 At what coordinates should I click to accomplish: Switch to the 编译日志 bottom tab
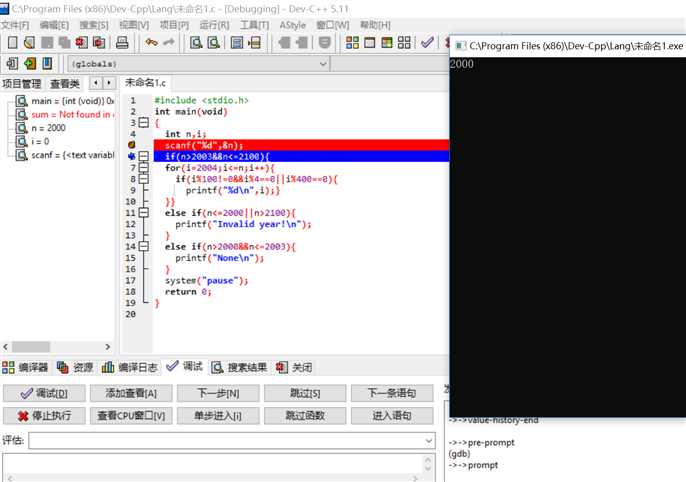(x=130, y=367)
